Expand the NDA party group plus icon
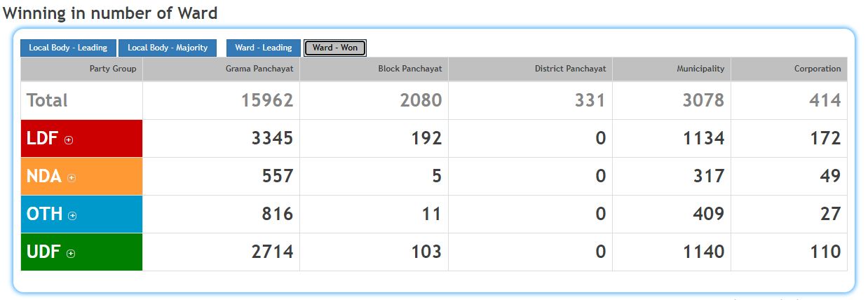868x300 pixels. coord(72,178)
